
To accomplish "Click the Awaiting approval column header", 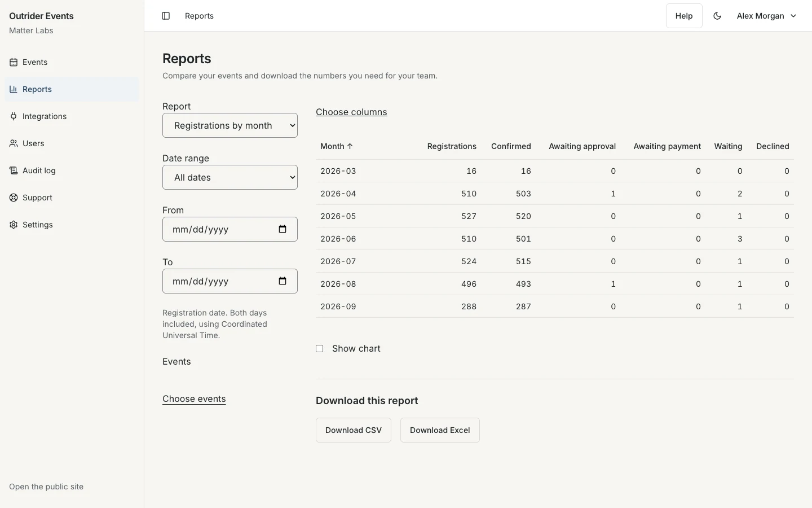I will coord(582,146).
